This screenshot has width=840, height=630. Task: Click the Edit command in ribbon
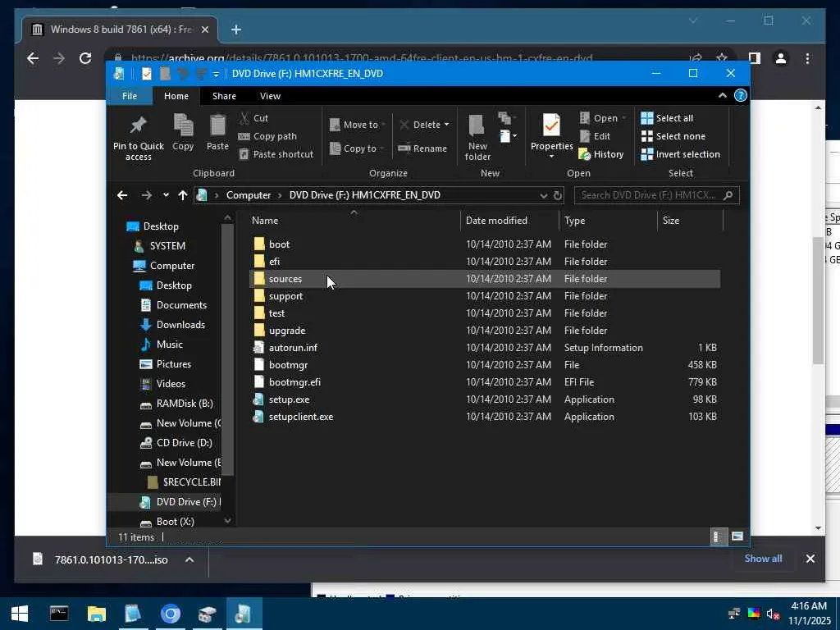pyautogui.click(x=596, y=136)
